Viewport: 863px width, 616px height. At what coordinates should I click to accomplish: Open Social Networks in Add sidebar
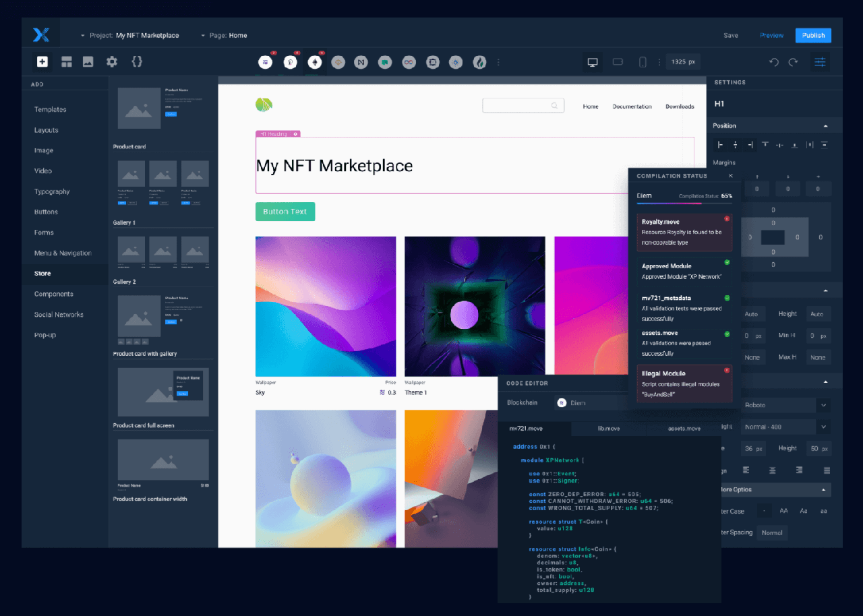tap(59, 315)
